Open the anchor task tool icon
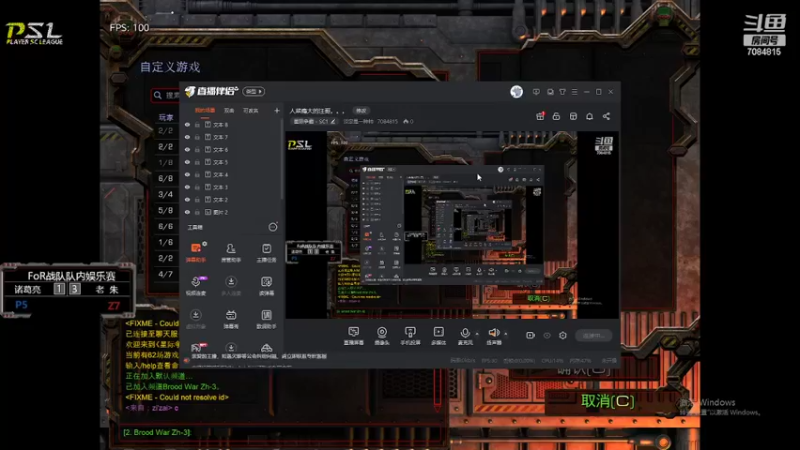The image size is (800, 450). click(266, 252)
